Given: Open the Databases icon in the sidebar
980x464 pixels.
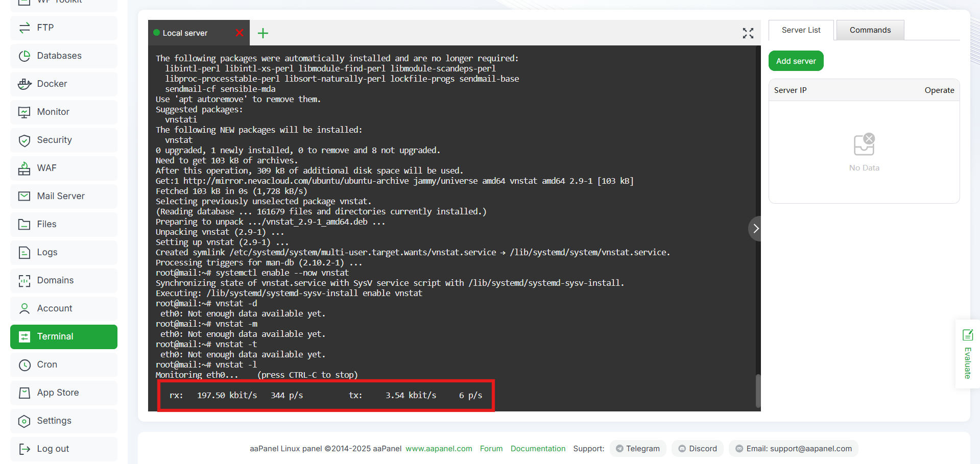Looking at the screenshot, I should pyautogui.click(x=25, y=56).
